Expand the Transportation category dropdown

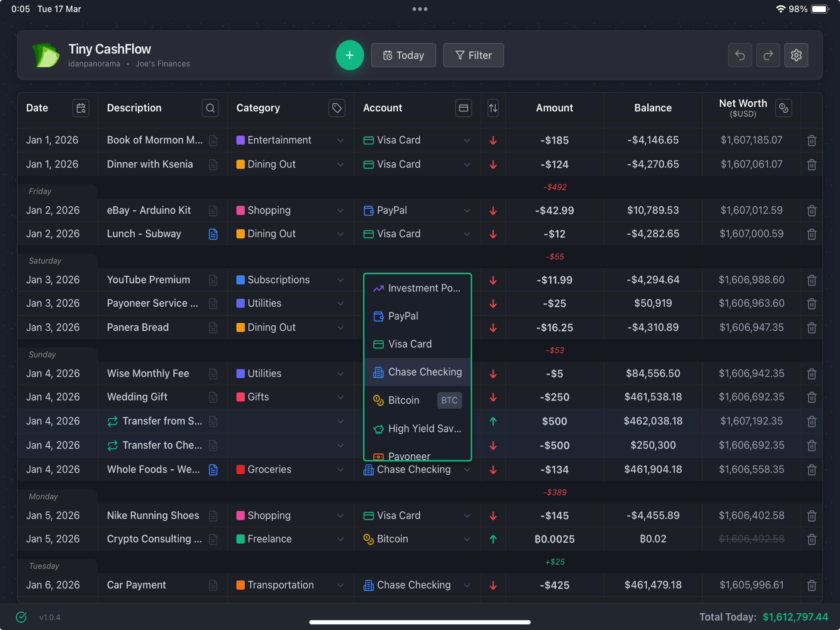pos(340,585)
